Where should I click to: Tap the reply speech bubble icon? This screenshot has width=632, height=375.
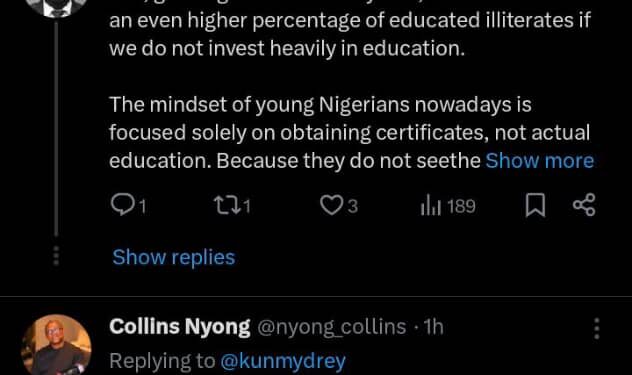[123, 205]
